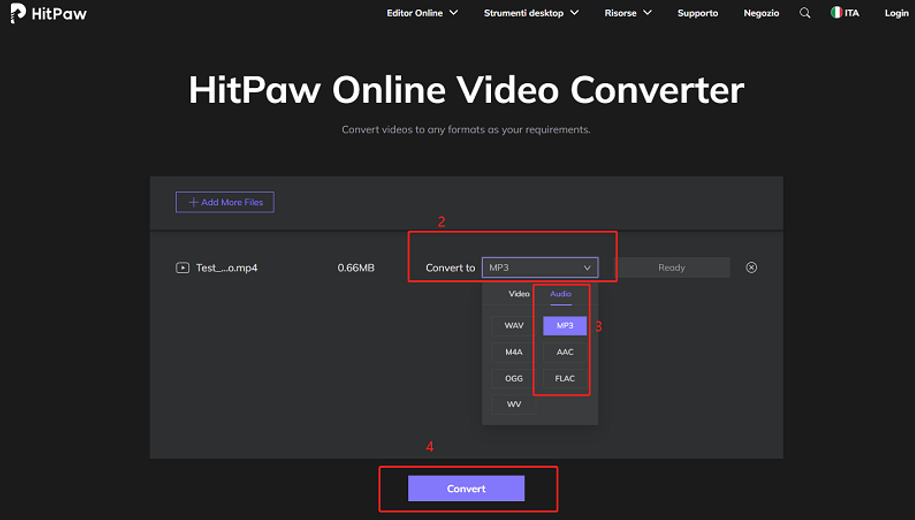The width and height of the screenshot is (915, 520).
Task: Click the 'Convert videos to any formats' subtitle
Action: point(466,130)
